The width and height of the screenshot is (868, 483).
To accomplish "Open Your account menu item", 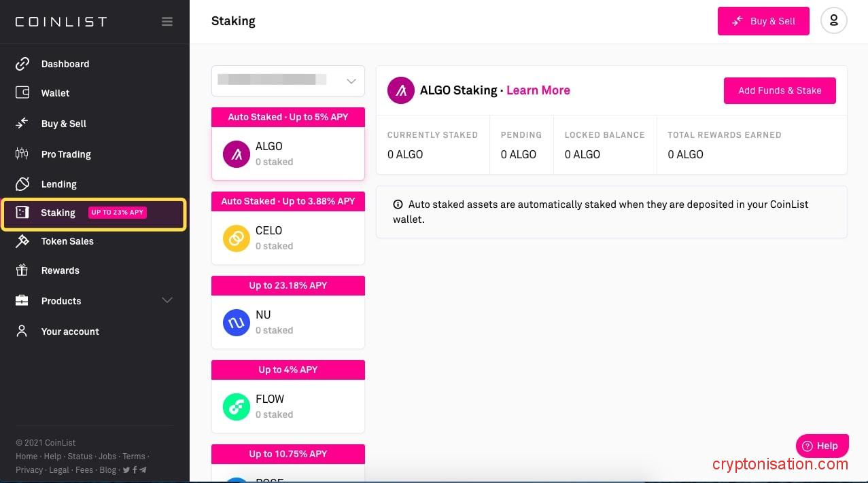I will coord(70,332).
